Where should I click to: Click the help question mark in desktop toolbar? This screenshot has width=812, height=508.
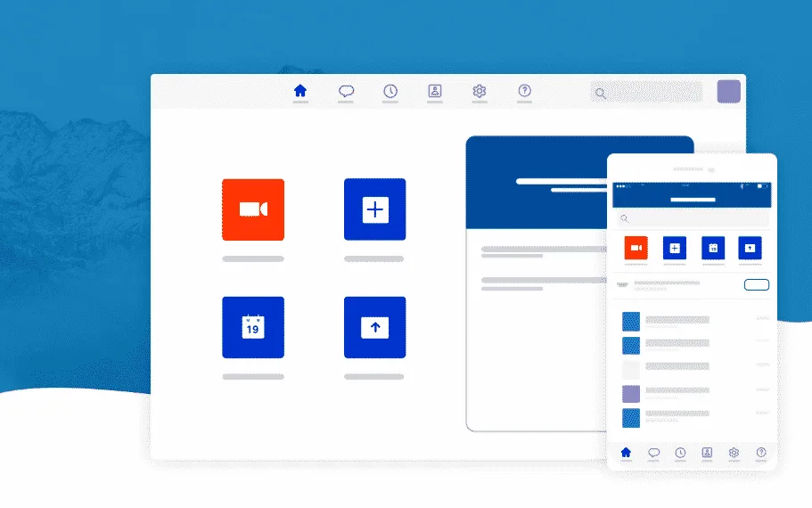pyautogui.click(x=525, y=91)
